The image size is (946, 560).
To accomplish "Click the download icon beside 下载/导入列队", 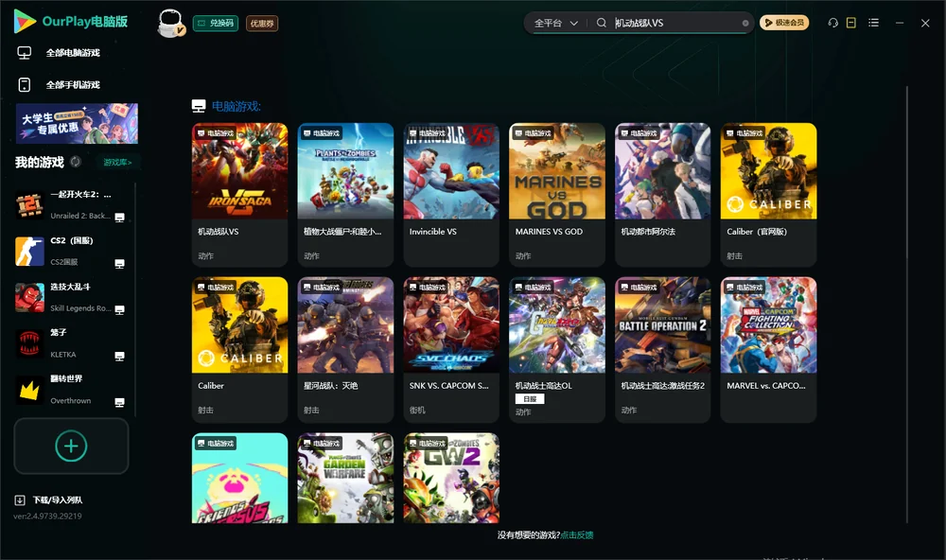I will coord(20,499).
